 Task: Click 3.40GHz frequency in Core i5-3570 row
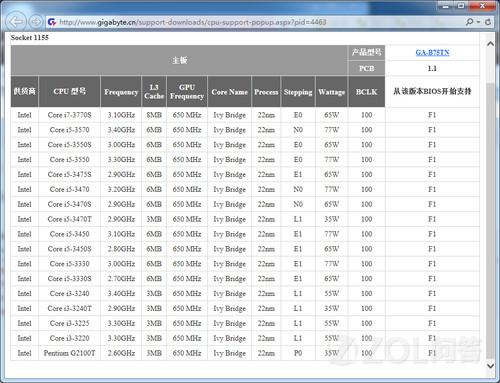121,130
